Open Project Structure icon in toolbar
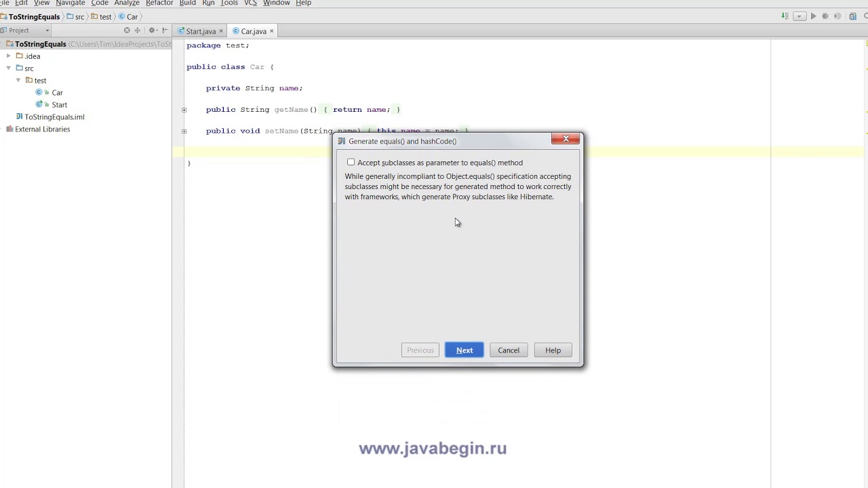This screenshot has width=868, height=488. (853, 16)
